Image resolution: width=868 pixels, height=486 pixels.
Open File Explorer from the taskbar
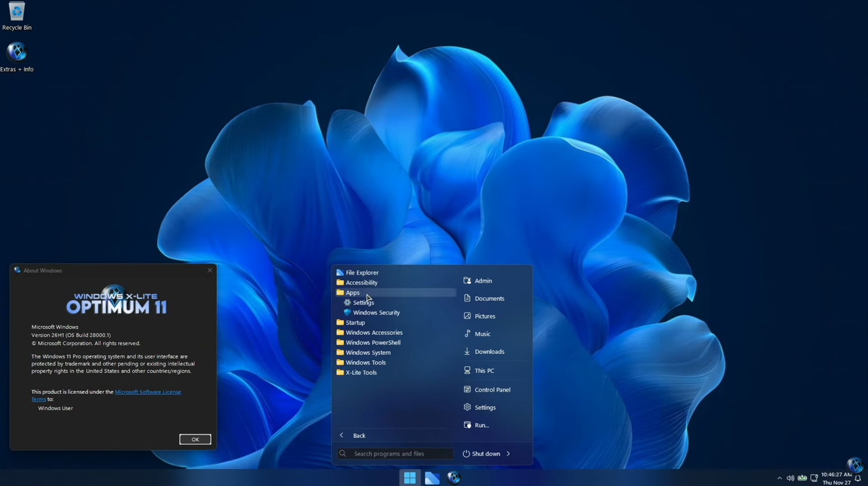point(432,478)
